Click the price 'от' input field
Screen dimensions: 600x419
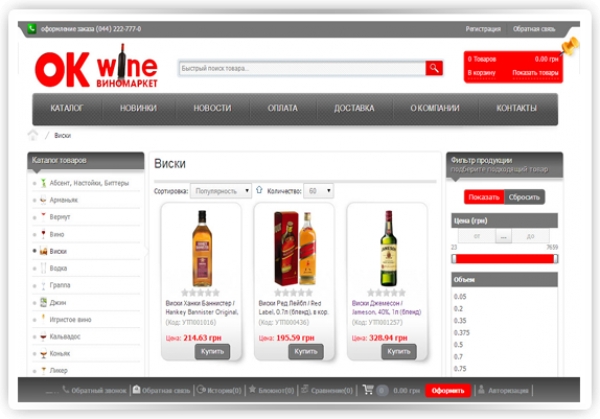pyautogui.click(x=476, y=236)
